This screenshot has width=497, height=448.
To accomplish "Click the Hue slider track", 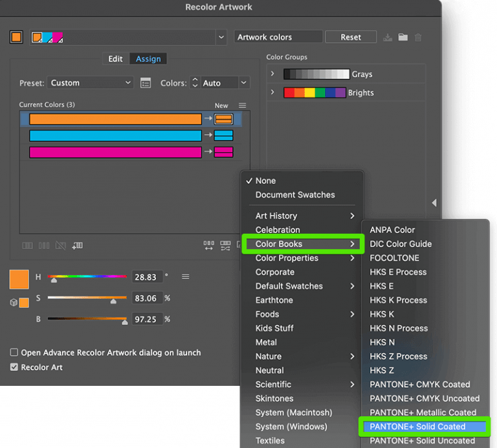I will tap(87, 276).
